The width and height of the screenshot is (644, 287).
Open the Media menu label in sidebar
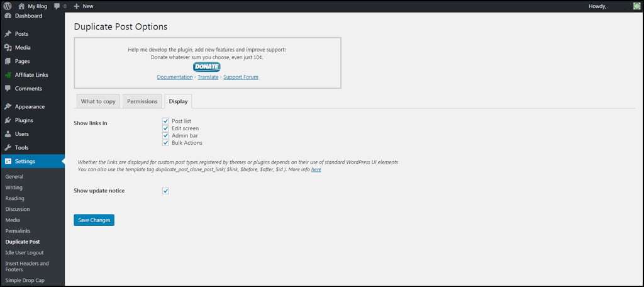click(x=23, y=48)
